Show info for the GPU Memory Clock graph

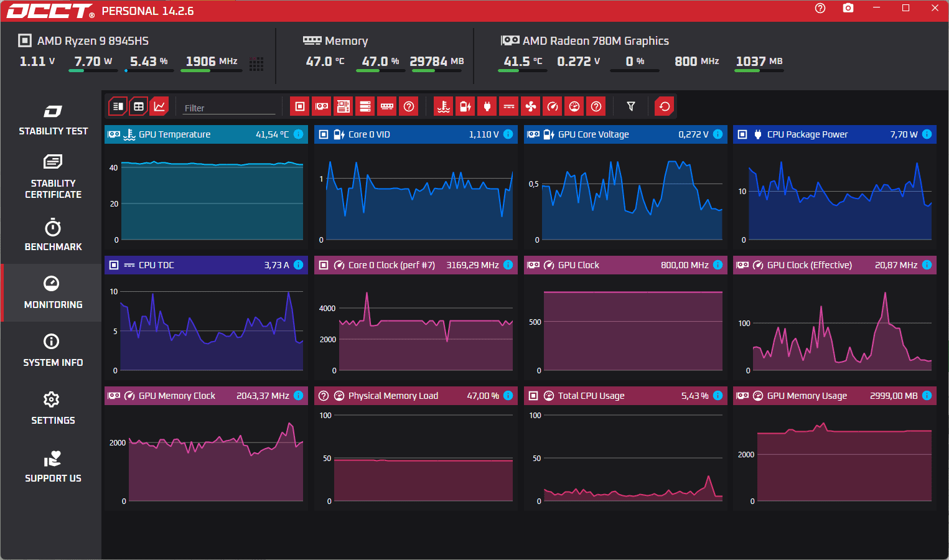click(x=299, y=396)
